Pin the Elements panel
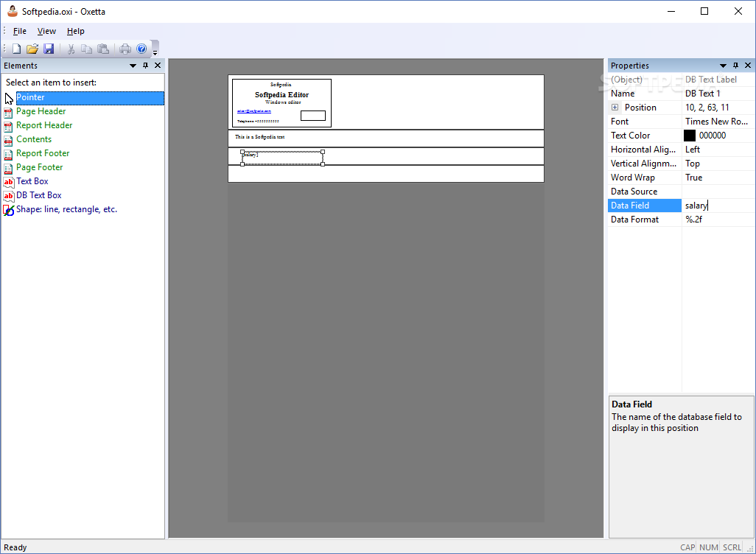 (x=146, y=66)
